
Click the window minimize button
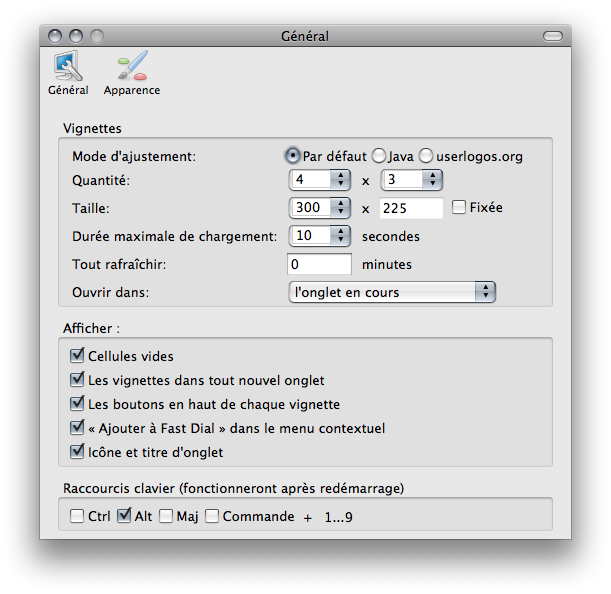76,36
